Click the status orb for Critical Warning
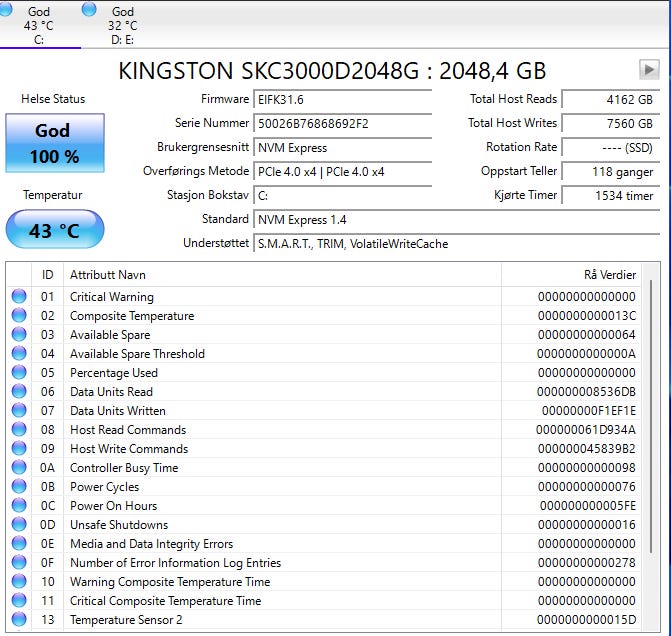This screenshot has width=671, height=636. [19, 297]
